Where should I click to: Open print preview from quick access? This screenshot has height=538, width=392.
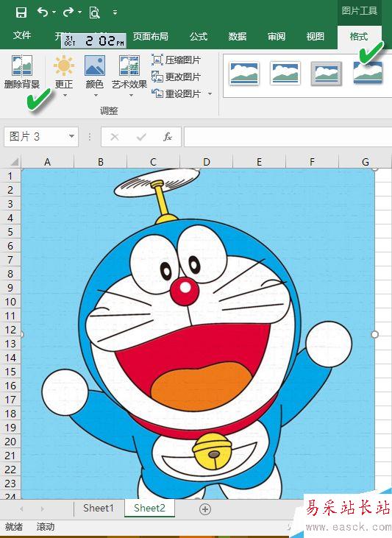point(94,13)
